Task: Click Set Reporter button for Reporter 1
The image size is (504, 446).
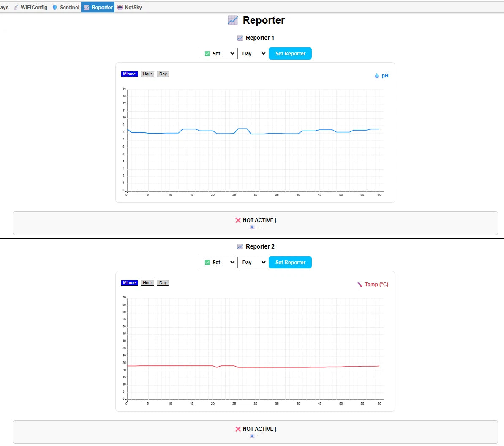Action: (x=290, y=54)
